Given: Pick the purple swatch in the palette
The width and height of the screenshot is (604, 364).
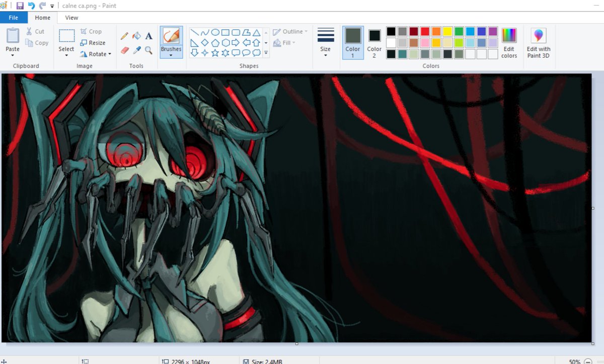Looking at the screenshot, I should [x=493, y=32].
